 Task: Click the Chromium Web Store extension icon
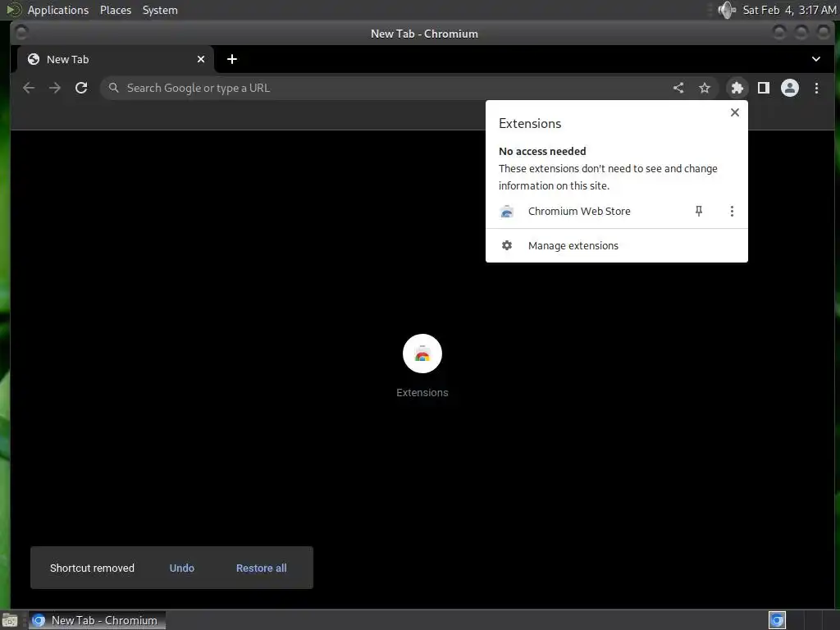pos(507,211)
